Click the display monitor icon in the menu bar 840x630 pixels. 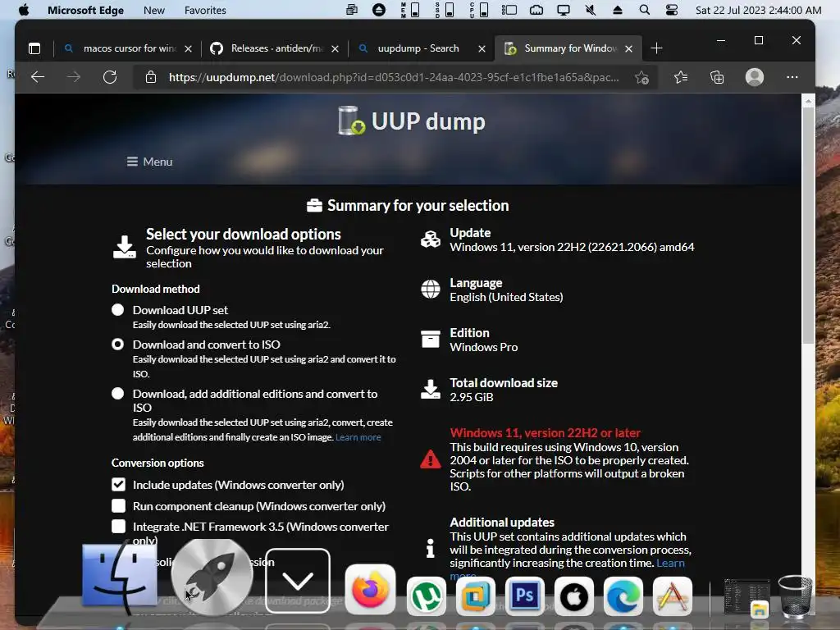(x=563, y=10)
